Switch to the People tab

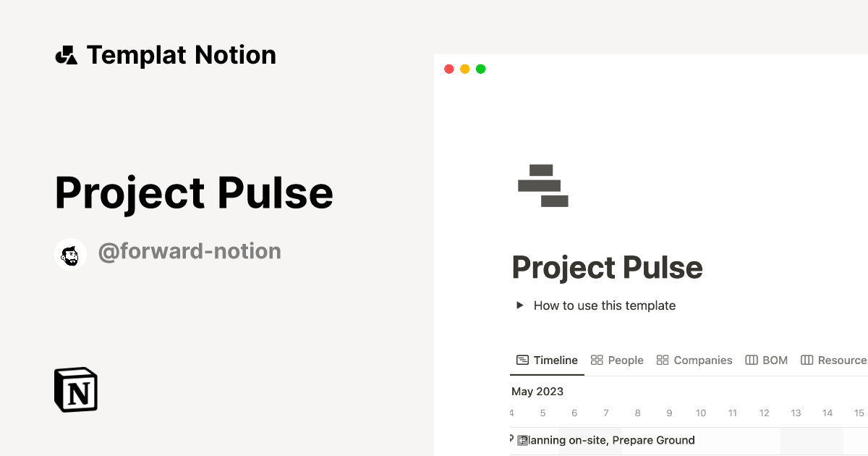[x=625, y=360]
